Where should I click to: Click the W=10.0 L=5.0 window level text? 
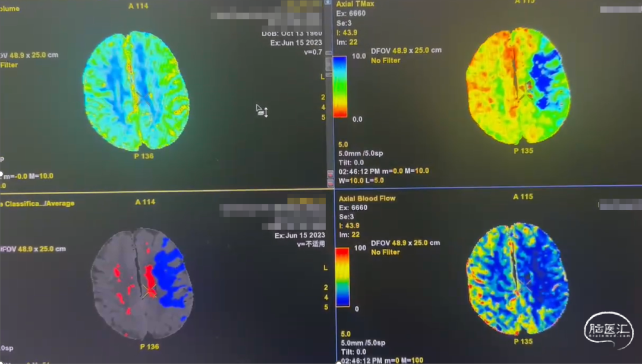tap(362, 181)
